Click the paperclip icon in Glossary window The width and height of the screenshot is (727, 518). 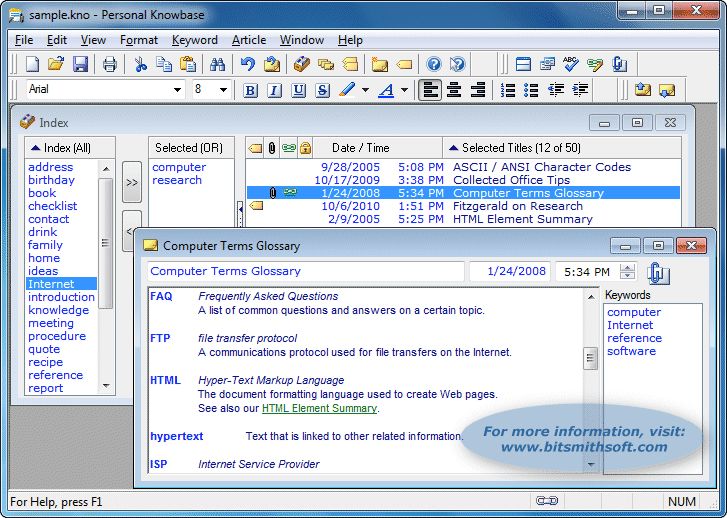pos(658,273)
